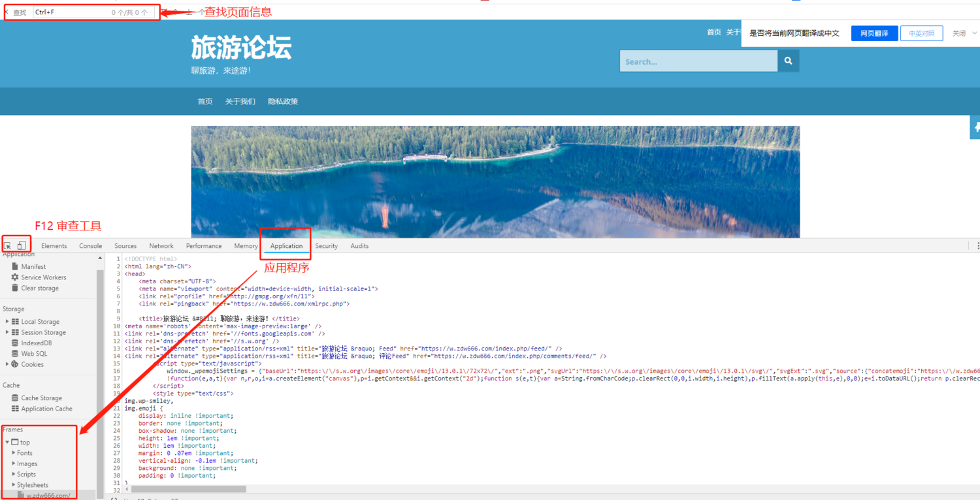Click source line number 9
Viewport: 980px width, 500px height.
[x=118, y=319]
